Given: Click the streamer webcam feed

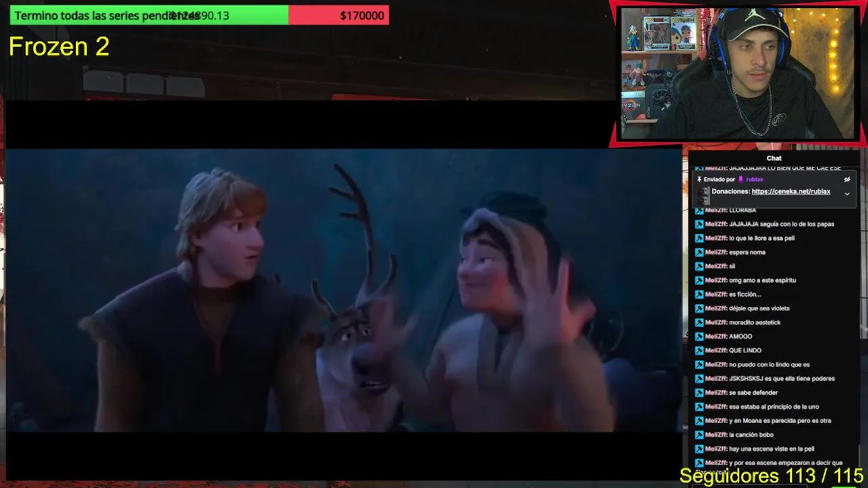Looking at the screenshot, I should (738, 73).
